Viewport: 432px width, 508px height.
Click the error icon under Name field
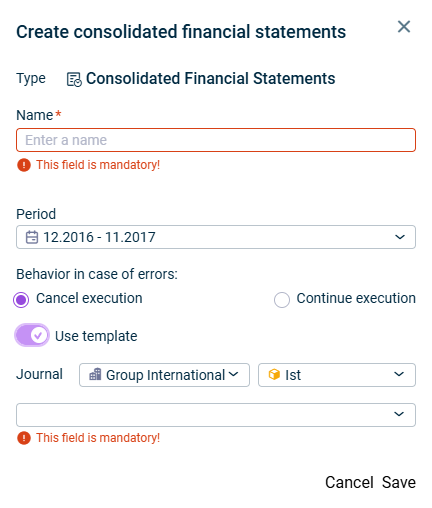pyautogui.click(x=24, y=165)
